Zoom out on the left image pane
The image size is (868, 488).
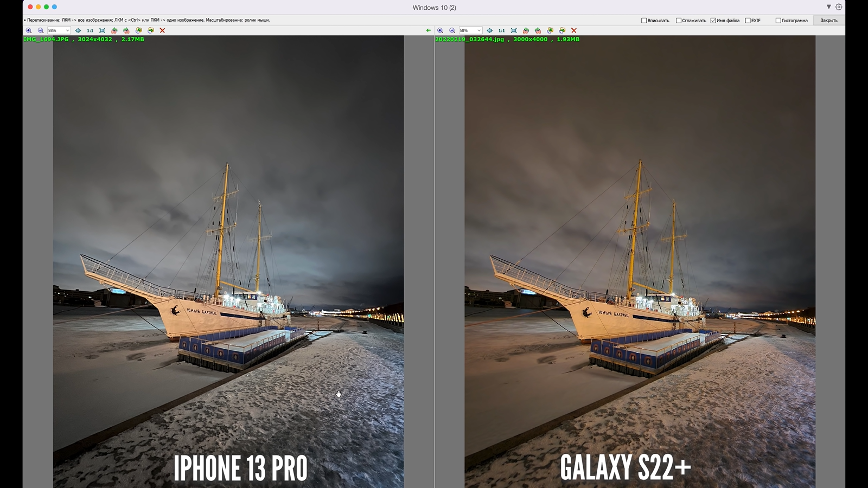(x=41, y=30)
